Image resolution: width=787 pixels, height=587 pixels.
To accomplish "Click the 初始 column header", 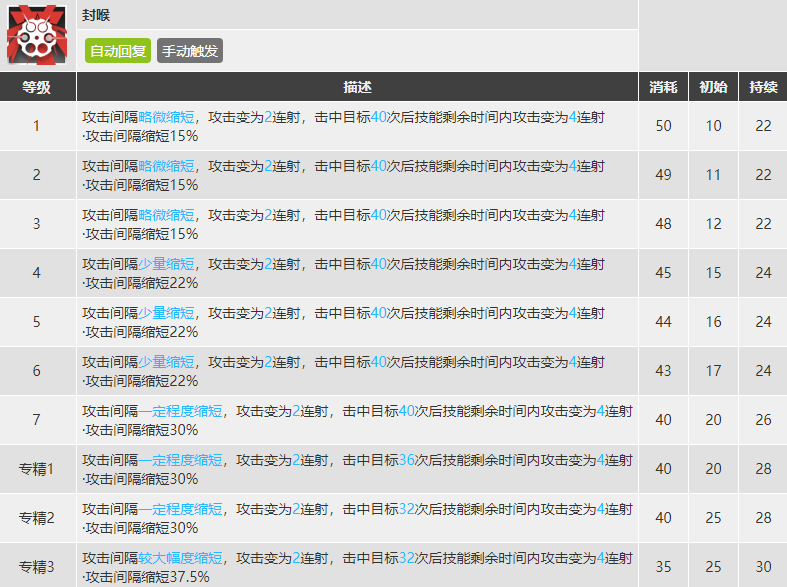I will 713,87.
